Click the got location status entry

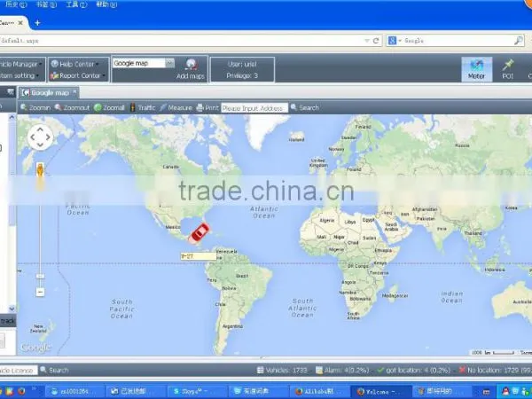413,370
